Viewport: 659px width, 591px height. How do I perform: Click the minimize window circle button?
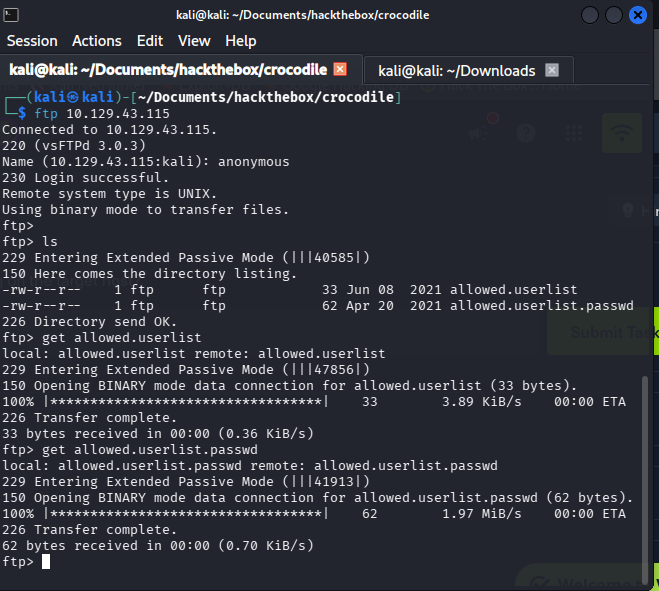[590, 15]
